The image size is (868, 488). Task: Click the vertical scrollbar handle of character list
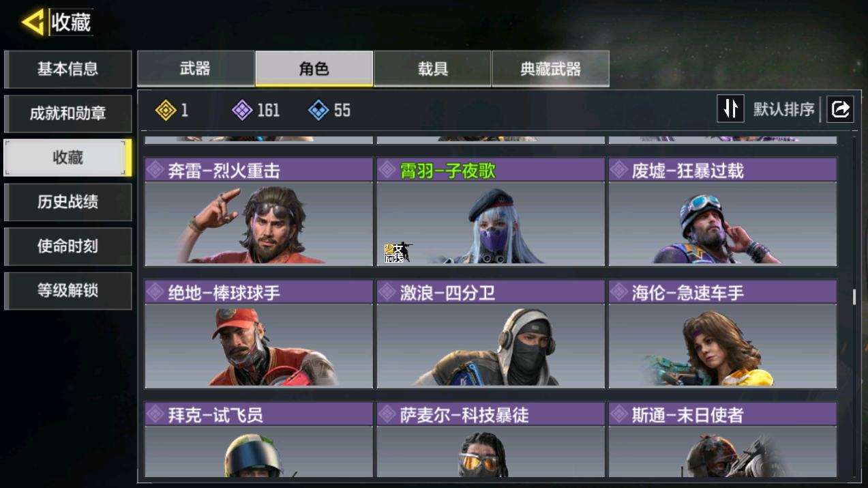pos(854,296)
